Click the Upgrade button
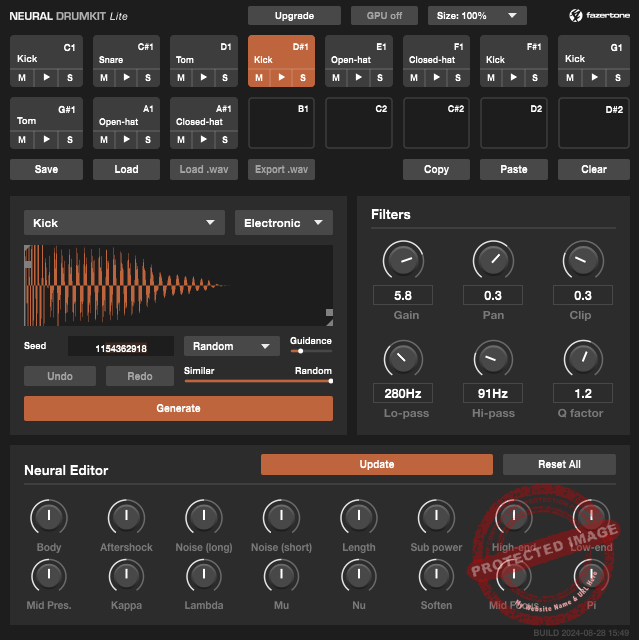The width and height of the screenshot is (639, 640). tap(294, 16)
